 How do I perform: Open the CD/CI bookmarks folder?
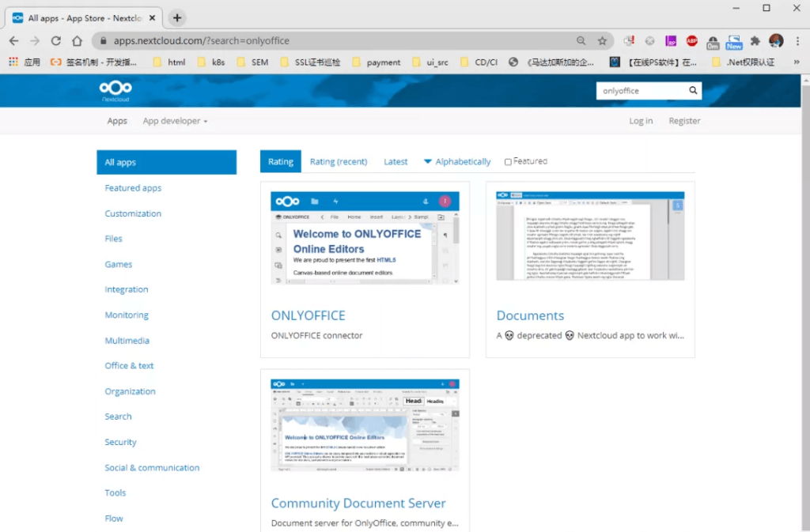click(x=479, y=62)
